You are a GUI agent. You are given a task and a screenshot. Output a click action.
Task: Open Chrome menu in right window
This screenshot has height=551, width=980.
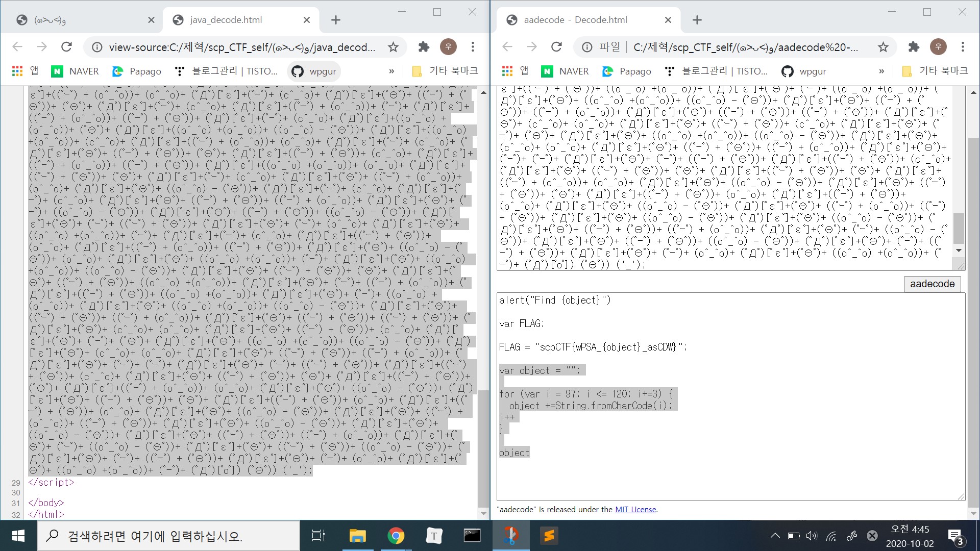pos(963,47)
